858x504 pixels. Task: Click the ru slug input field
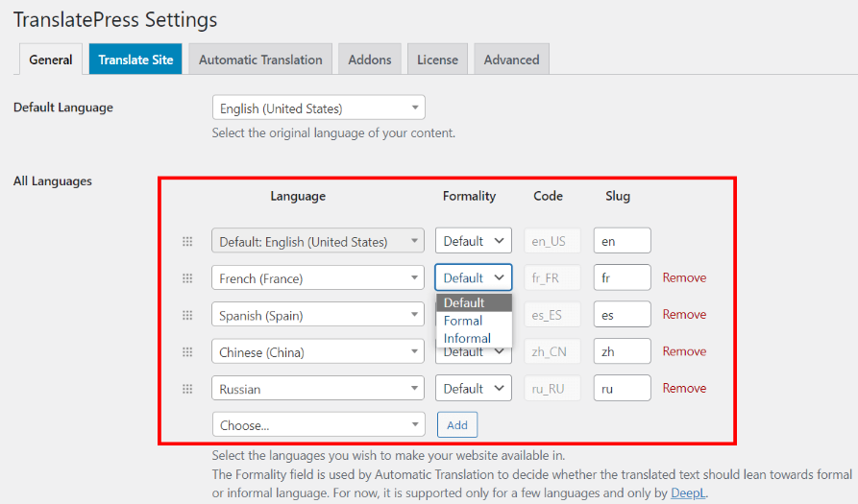pyautogui.click(x=623, y=388)
